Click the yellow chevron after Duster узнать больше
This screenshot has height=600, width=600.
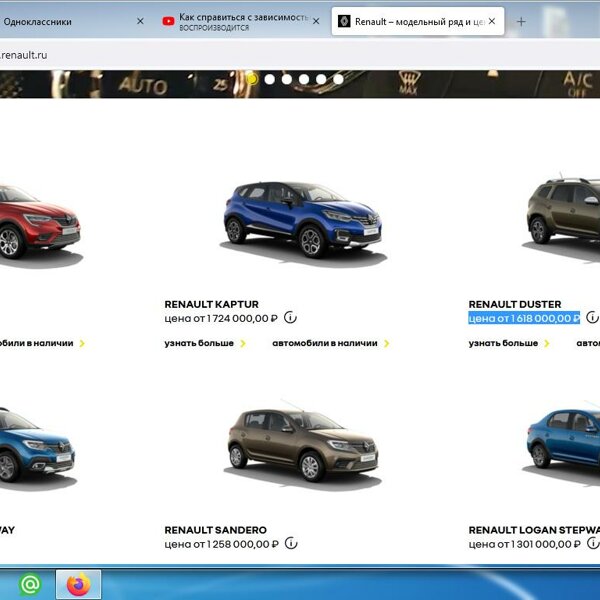click(x=547, y=344)
